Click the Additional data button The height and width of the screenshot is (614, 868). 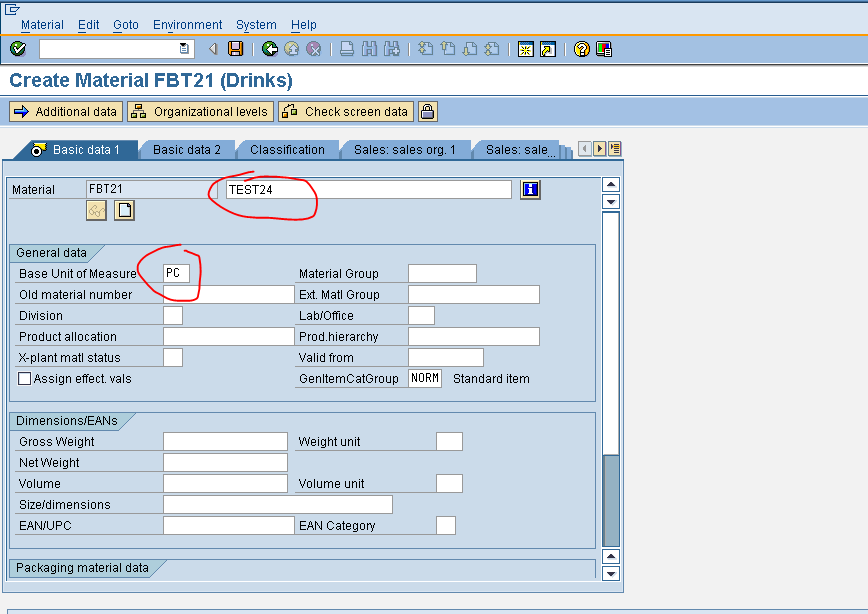pyautogui.click(x=65, y=112)
